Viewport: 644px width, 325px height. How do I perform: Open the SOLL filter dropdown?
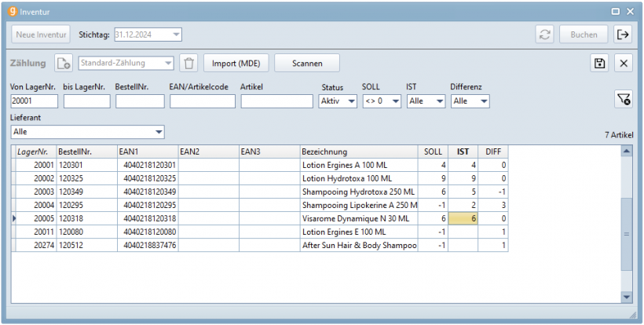pyautogui.click(x=394, y=101)
